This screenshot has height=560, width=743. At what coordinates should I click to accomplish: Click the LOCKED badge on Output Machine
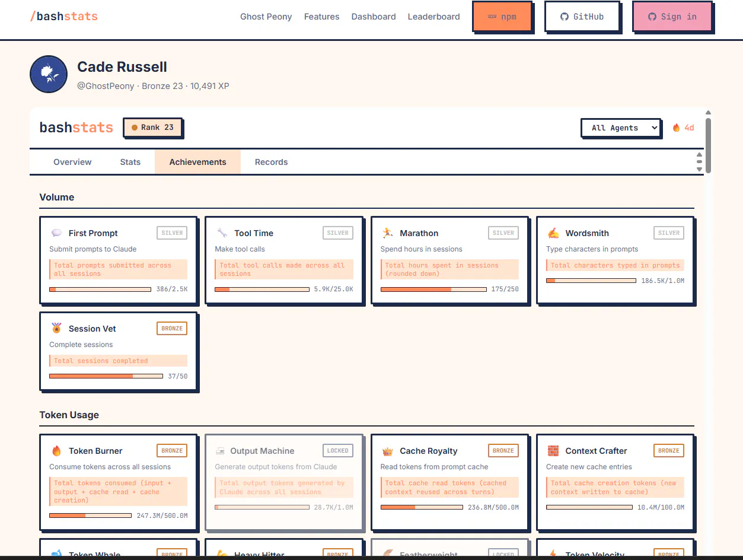pyautogui.click(x=337, y=451)
